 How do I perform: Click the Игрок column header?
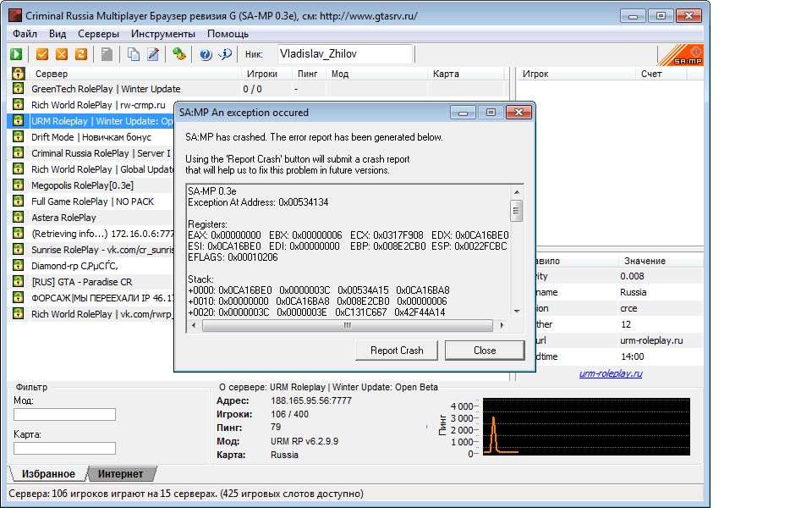(x=576, y=74)
